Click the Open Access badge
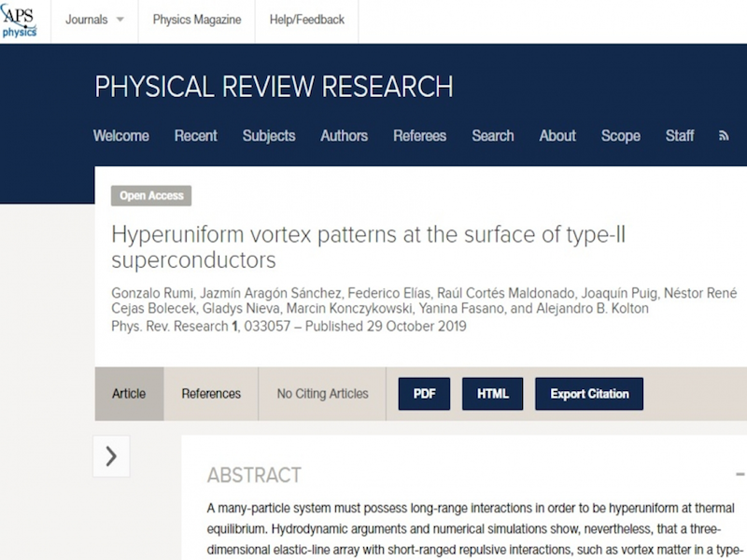Screen dimensions: 747x560 [151, 196]
